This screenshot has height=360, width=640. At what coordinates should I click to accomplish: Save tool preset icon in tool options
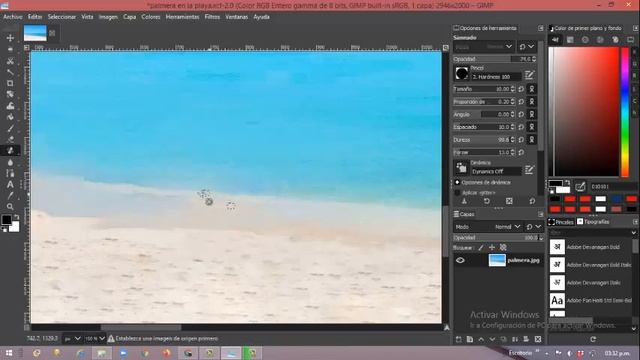click(x=464, y=201)
